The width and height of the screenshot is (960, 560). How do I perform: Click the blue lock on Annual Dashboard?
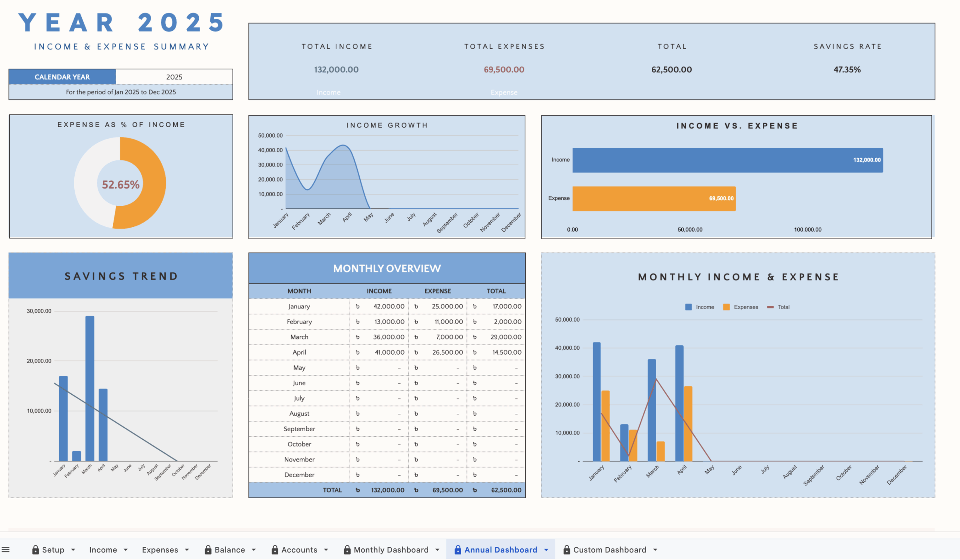tap(458, 550)
